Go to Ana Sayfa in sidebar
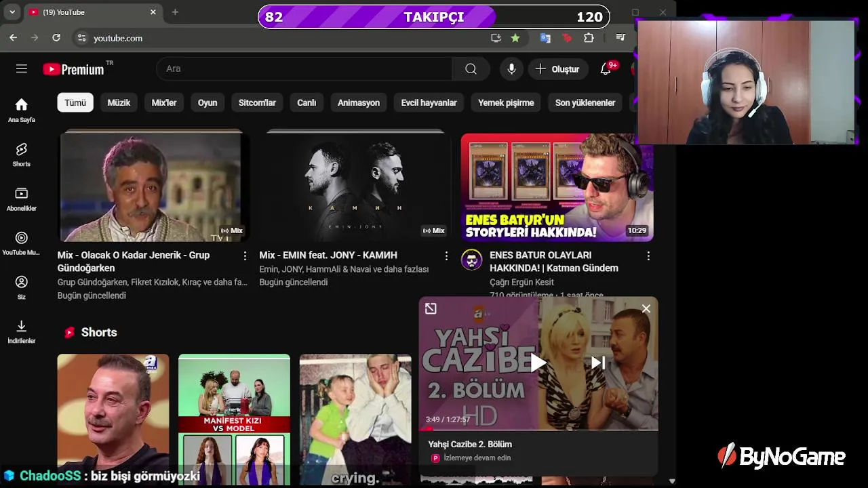The image size is (868, 488). [x=22, y=110]
